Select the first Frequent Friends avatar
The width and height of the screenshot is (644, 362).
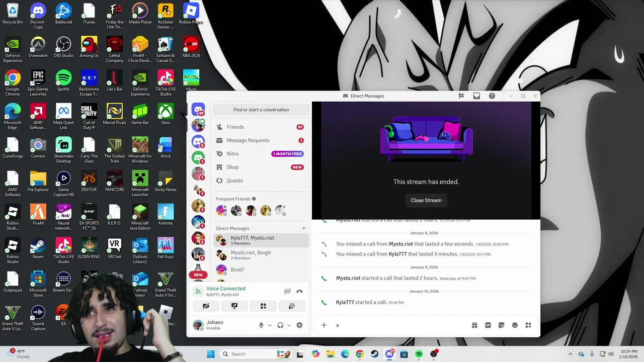(221, 211)
